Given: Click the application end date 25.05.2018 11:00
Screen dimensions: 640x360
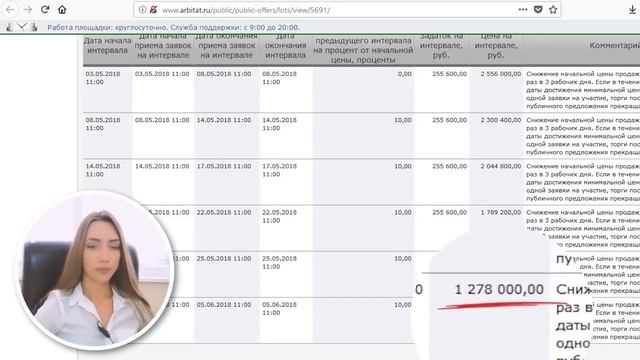Looking at the screenshot, I should coord(224,258).
